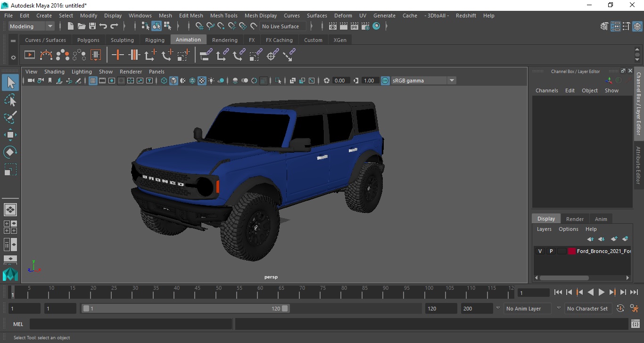Select the Lasso Select tool
The image size is (644, 343).
pos(10,100)
